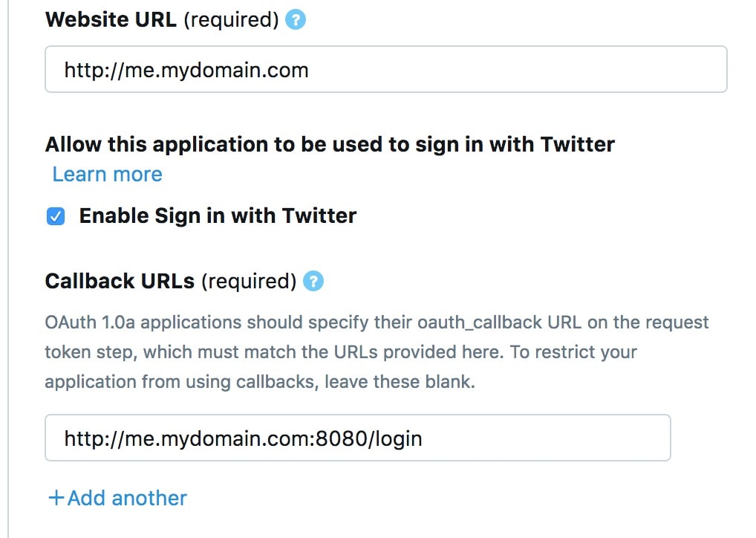Click the Callback URLs field label

point(120,281)
